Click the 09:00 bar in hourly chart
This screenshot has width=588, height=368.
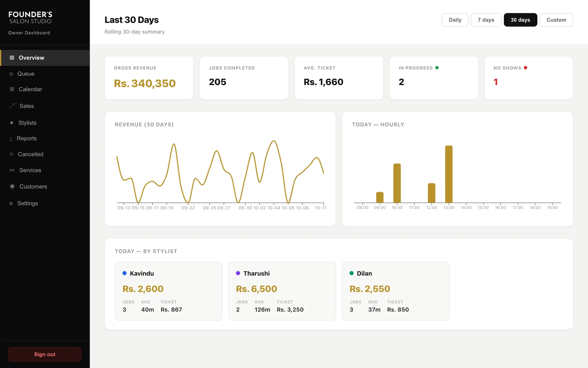(x=380, y=197)
